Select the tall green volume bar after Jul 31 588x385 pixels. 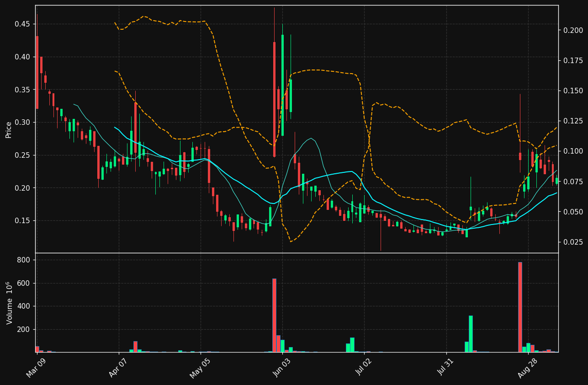click(471, 334)
